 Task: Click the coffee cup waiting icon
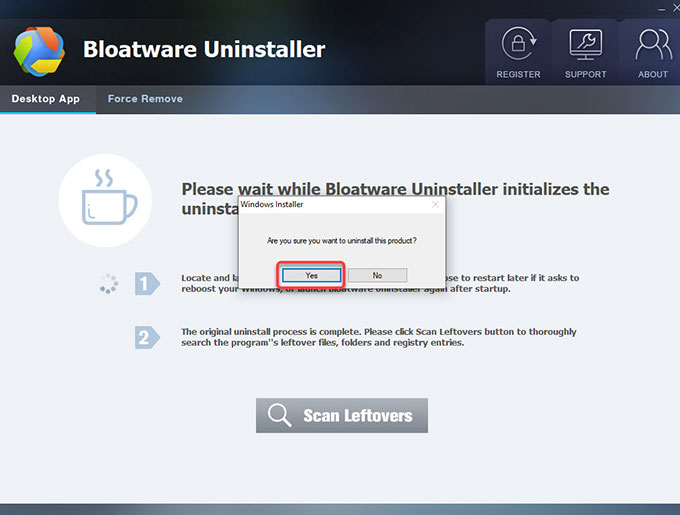105,200
